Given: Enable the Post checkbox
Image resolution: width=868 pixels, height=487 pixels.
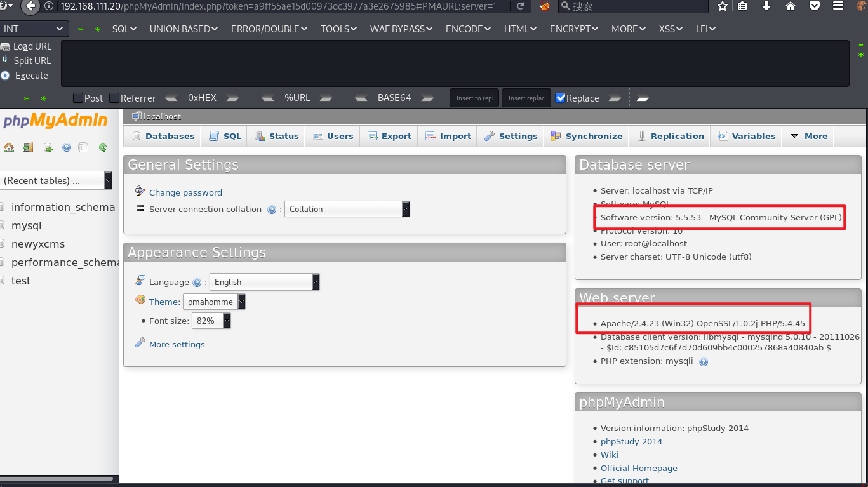Looking at the screenshot, I should 78,98.
